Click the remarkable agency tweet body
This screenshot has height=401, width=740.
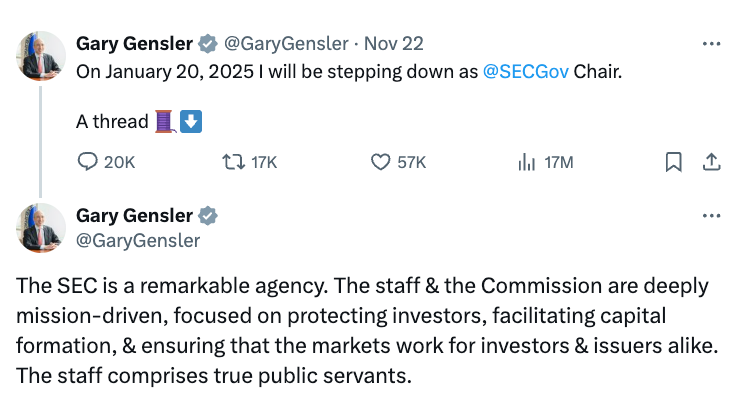coord(360,332)
